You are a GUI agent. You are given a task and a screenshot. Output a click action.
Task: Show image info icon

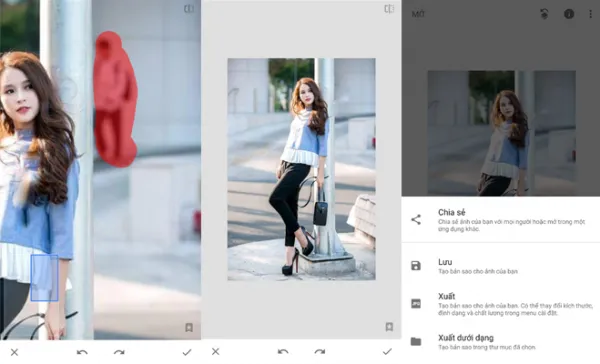(x=569, y=14)
